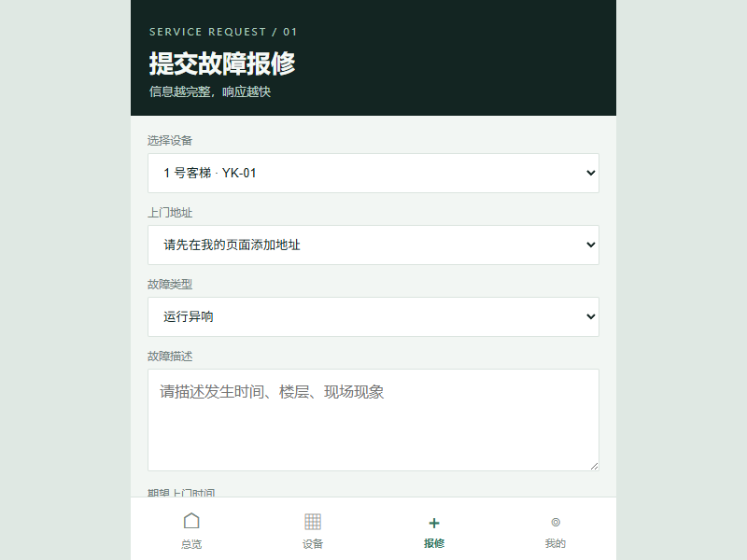Click the 信息越完整，响应越快 subtitle

click(209, 91)
